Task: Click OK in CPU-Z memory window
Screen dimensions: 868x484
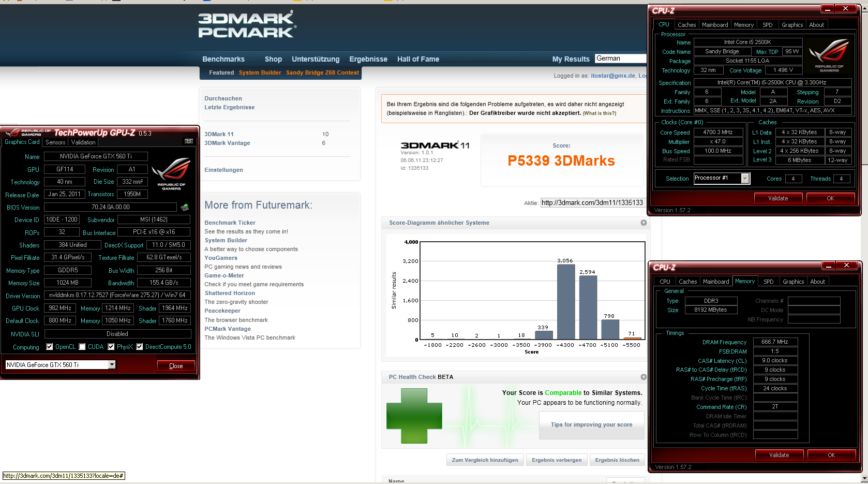Action: click(831, 455)
